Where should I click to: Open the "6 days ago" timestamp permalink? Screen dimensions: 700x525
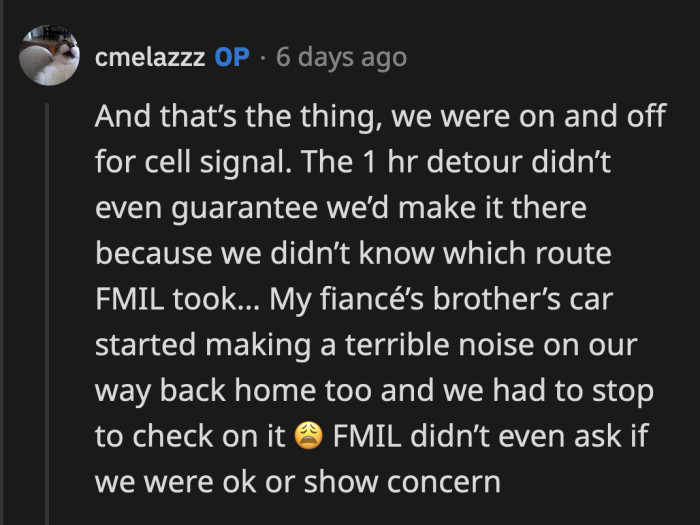(341, 57)
